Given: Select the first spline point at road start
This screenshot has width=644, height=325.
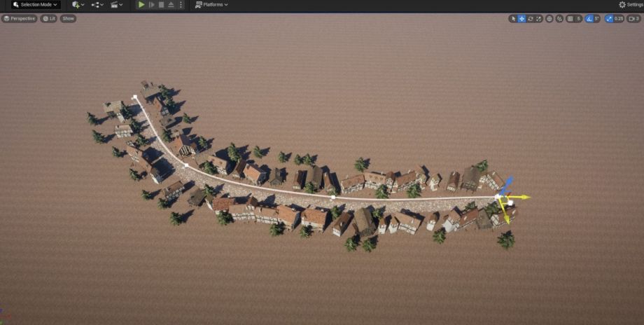Looking at the screenshot, I should (134, 97).
